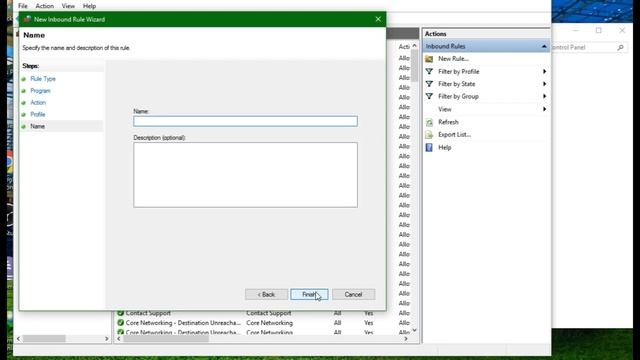Select the Name step in Steps list
This screenshot has height=360, width=640.
(x=38, y=126)
